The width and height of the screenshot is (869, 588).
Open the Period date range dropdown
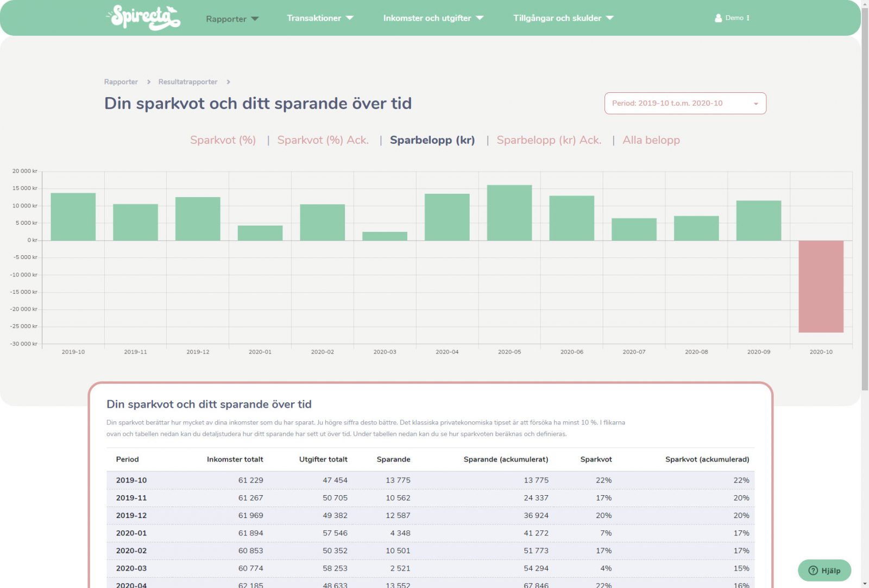coord(685,103)
